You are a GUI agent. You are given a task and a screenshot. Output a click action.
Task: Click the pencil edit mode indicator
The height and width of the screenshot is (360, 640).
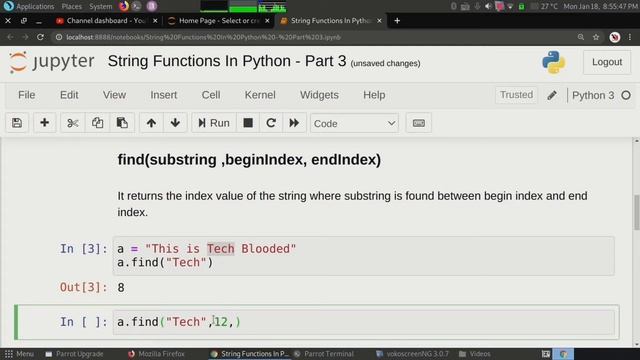552,96
